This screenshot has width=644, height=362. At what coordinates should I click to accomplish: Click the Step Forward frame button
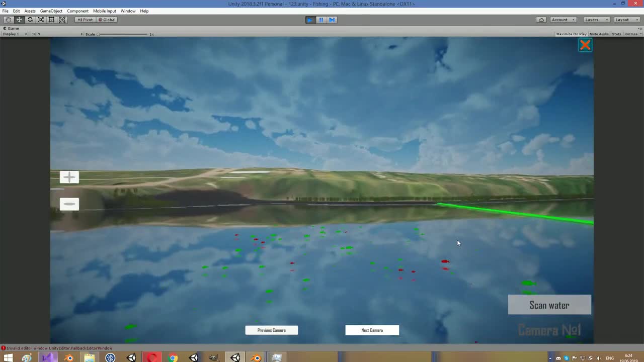[332, 20]
